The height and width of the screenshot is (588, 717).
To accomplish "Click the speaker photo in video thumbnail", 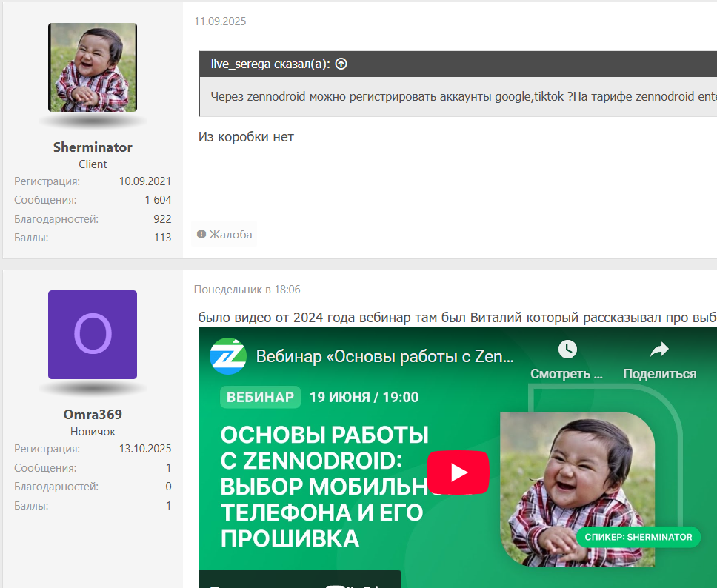I will [x=576, y=481].
